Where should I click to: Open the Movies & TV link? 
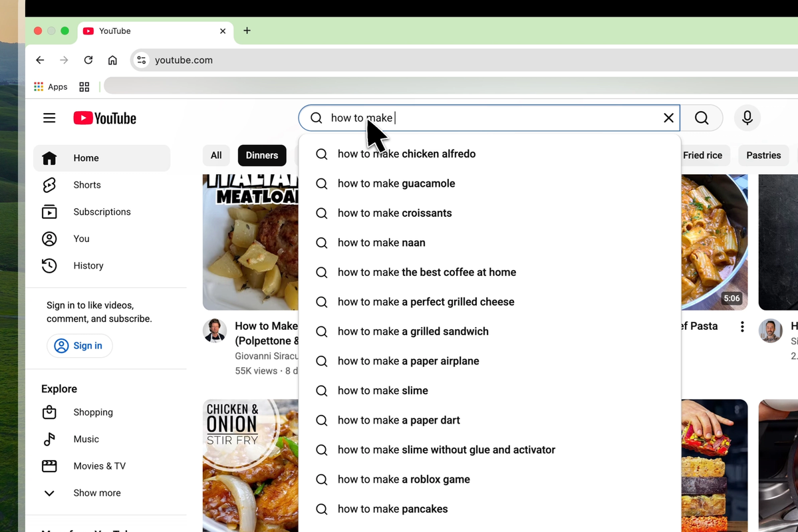[100, 466]
